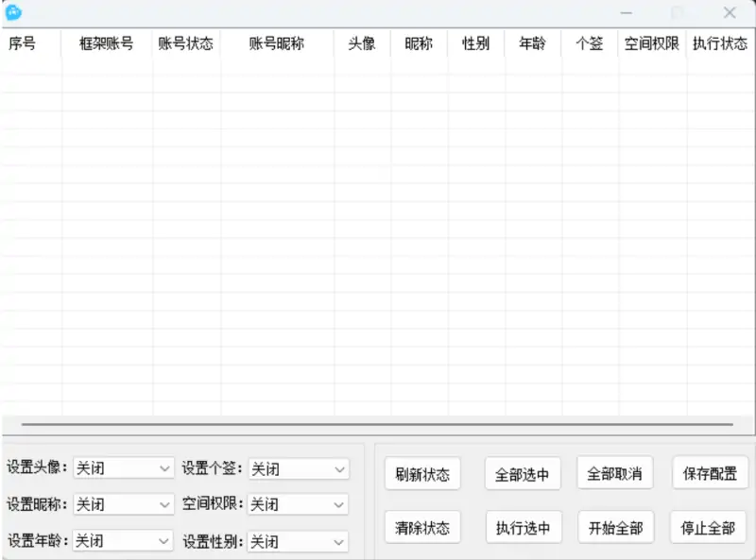
Task: Stop all tasks with 停止全部
Action: (710, 527)
